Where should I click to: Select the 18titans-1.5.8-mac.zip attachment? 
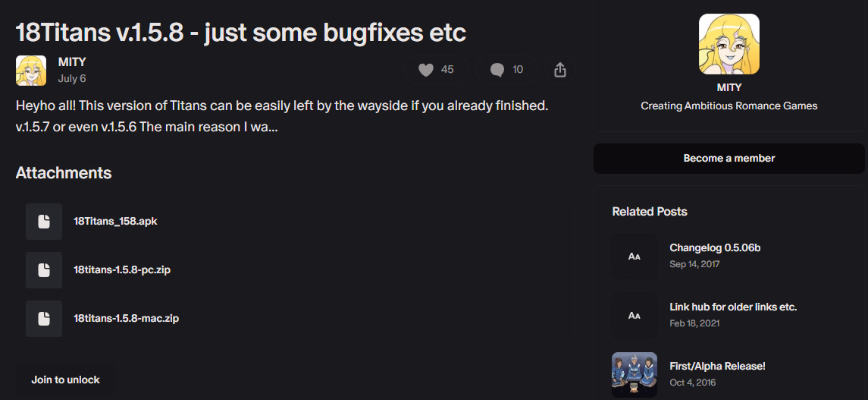[x=126, y=319]
